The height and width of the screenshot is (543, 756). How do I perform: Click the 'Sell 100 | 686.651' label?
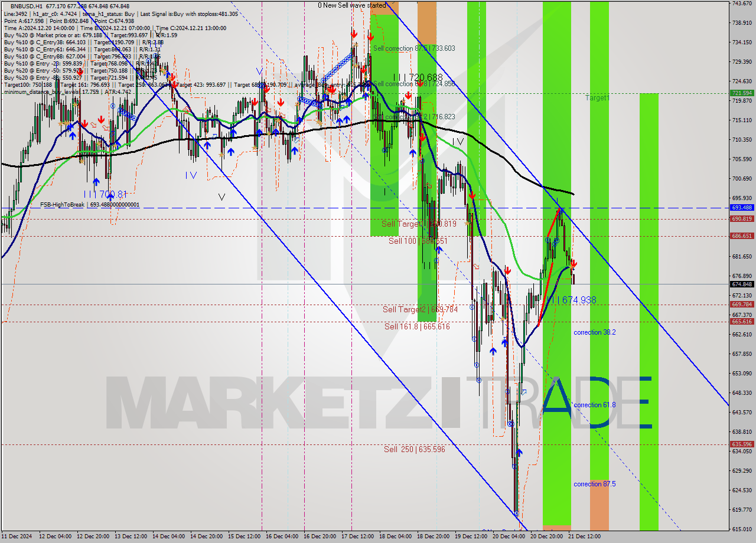418,241
